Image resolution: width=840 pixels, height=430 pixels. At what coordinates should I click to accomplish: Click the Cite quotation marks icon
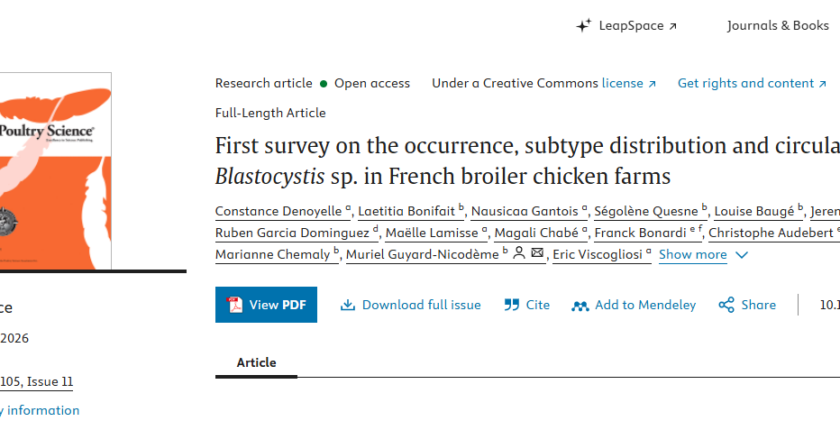coord(512,305)
